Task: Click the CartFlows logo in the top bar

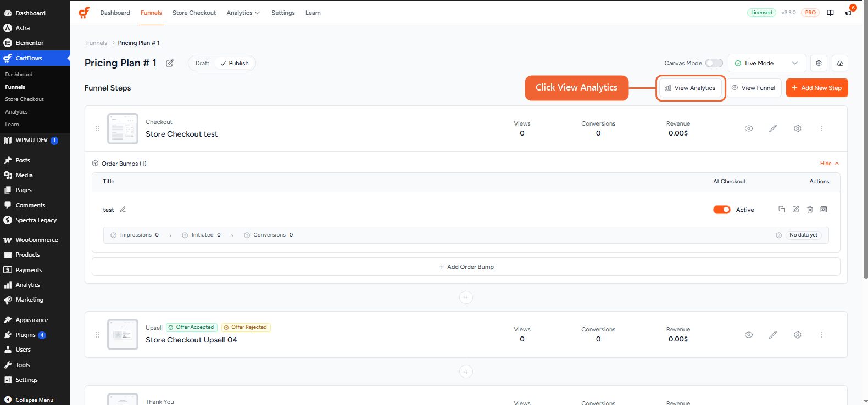Action: pos(84,13)
